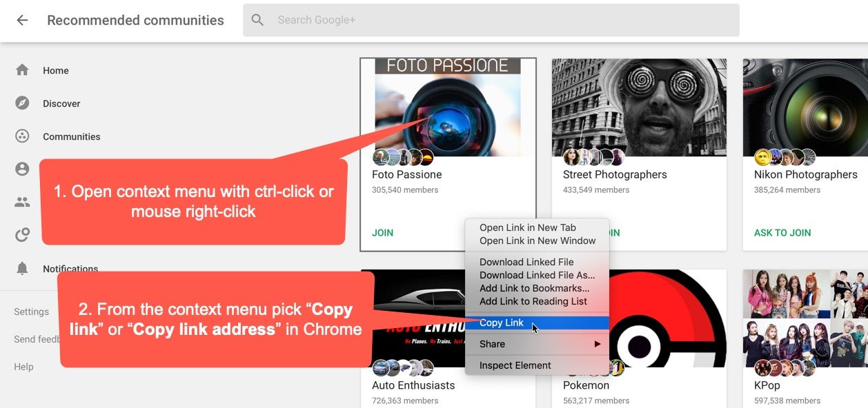
Task: Select Copy Link in context menu
Action: (x=537, y=323)
